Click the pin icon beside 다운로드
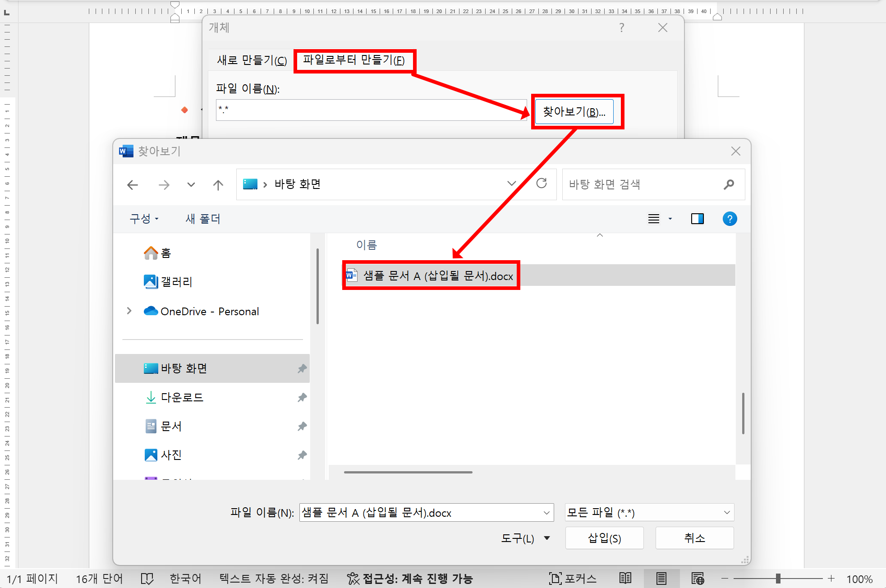886x588 pixels. click(x=302, y=397)
